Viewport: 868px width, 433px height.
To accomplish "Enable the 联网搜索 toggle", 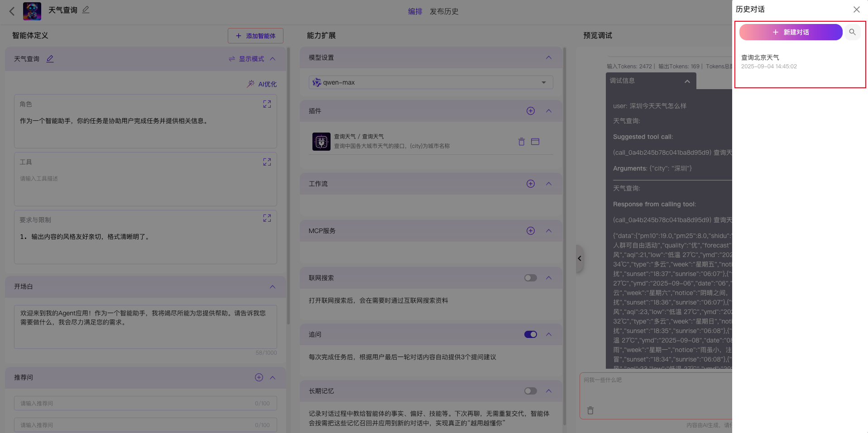I will tap(531, 278).
